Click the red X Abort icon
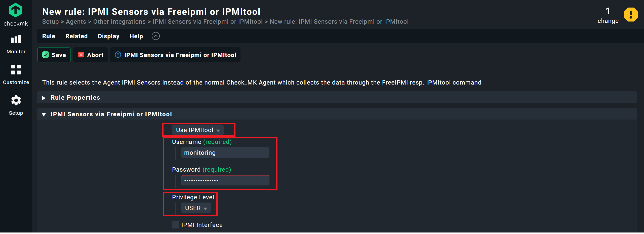Image resolution: width=644 pixels, height=234 pixels. (81, 55)
